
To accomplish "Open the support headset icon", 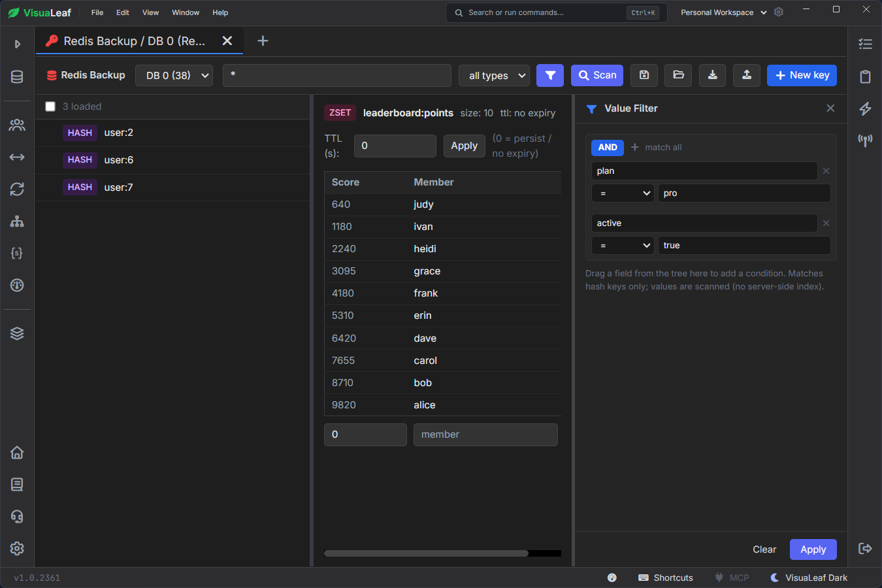I will click(x=17, y=516).
